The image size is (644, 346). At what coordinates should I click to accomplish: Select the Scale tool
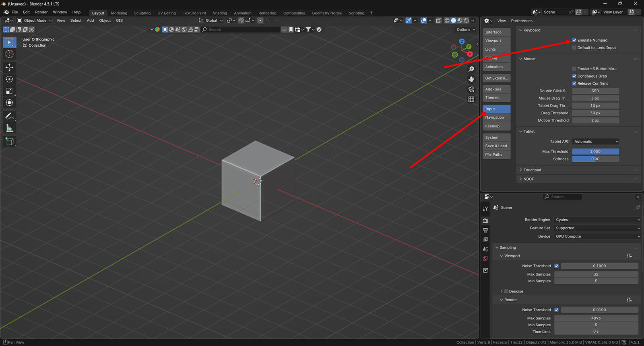point(9,91)
